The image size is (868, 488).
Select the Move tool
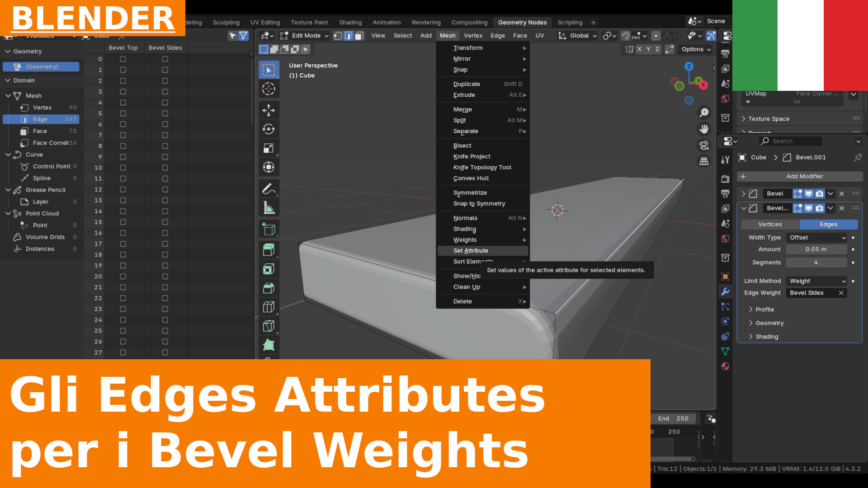269,110
